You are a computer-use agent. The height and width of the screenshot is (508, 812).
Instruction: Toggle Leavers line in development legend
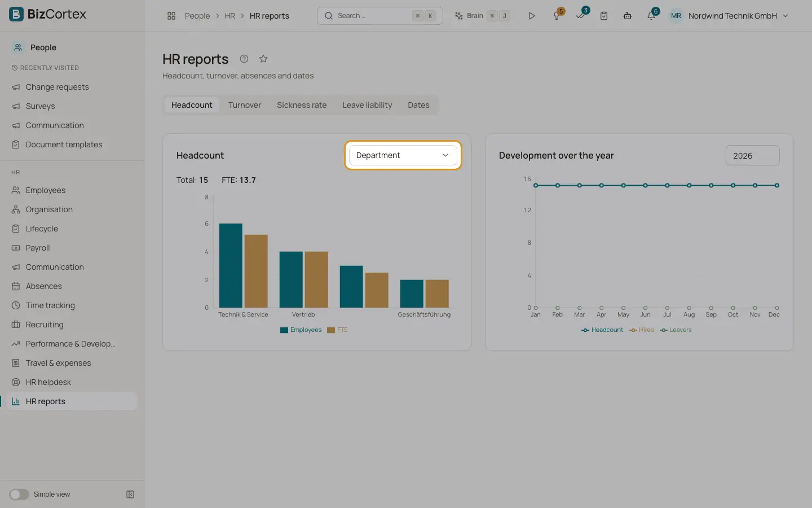click(676, 330)
